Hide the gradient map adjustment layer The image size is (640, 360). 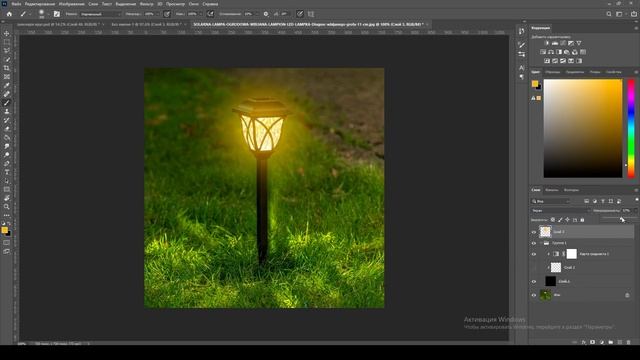coord(533,254)
